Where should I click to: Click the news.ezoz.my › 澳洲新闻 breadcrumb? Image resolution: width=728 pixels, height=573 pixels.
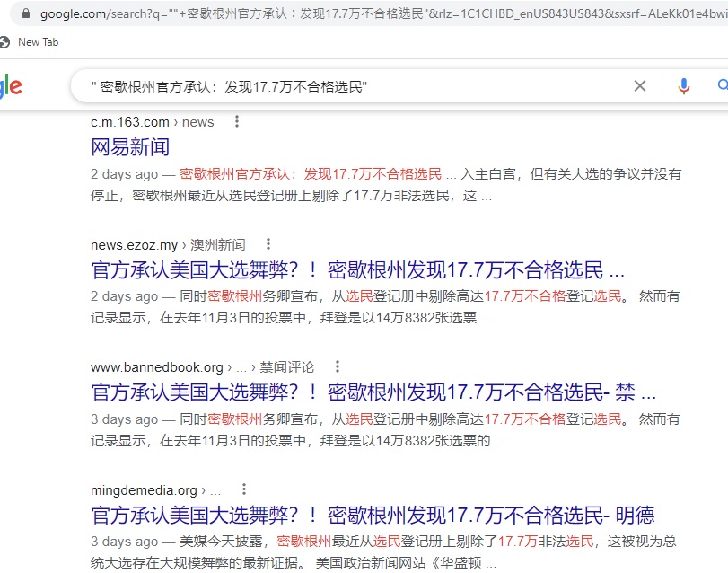coord(168,244)
